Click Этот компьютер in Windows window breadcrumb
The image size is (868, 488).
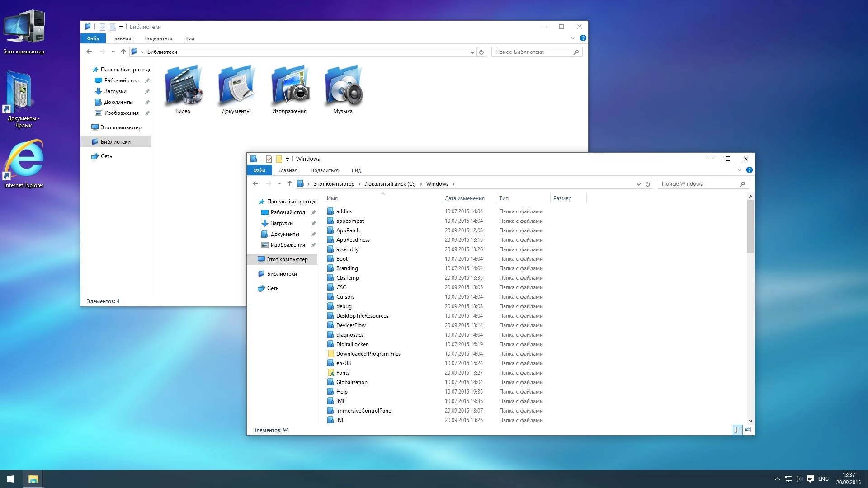[334, 184]
